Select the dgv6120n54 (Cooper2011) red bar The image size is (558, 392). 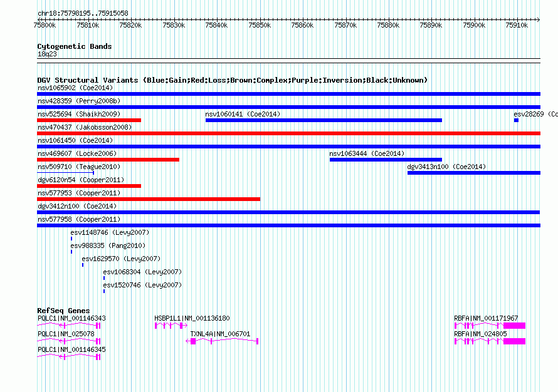(x=89, y=186)
